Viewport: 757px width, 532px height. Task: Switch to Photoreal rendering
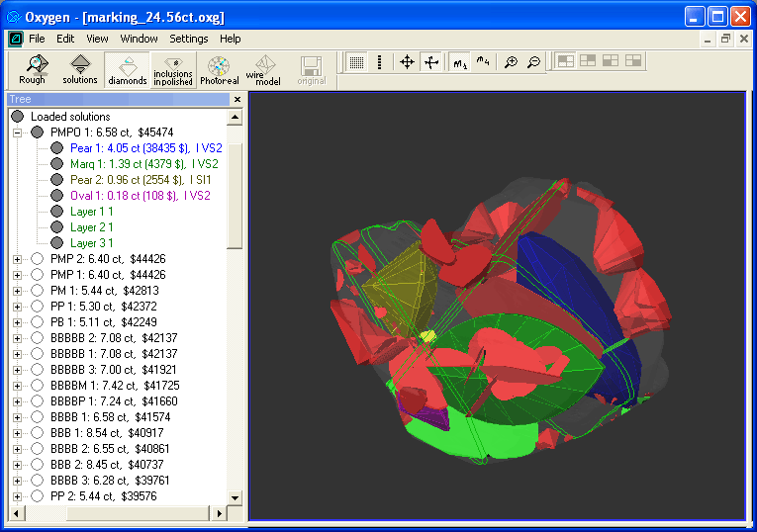click(x=219, y=69)
